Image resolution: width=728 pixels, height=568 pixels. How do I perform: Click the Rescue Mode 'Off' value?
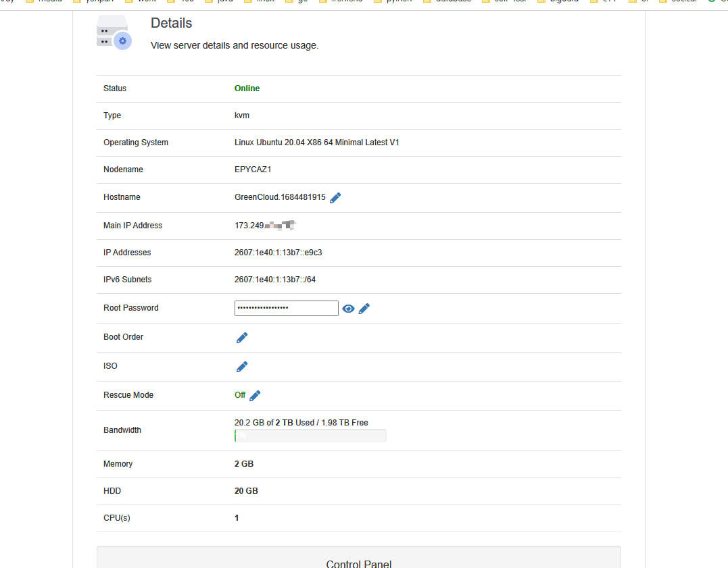240,395
